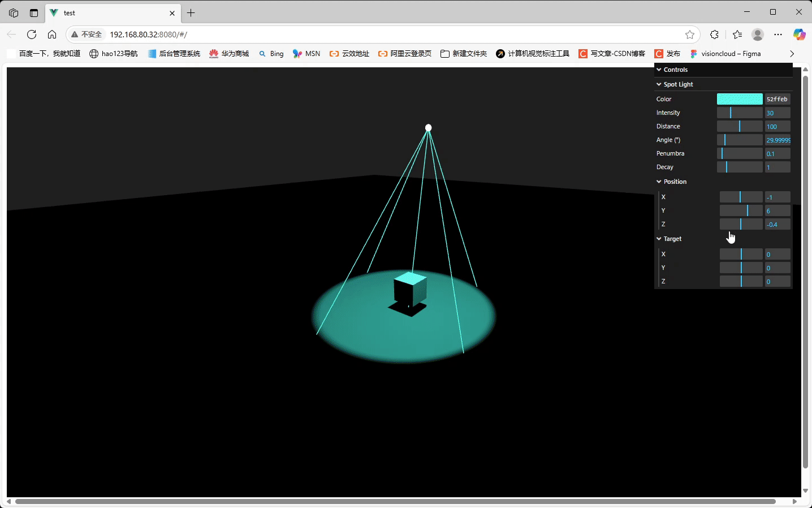
Task: Adjust the Position Z slider
Action: (x=741, y=224)
